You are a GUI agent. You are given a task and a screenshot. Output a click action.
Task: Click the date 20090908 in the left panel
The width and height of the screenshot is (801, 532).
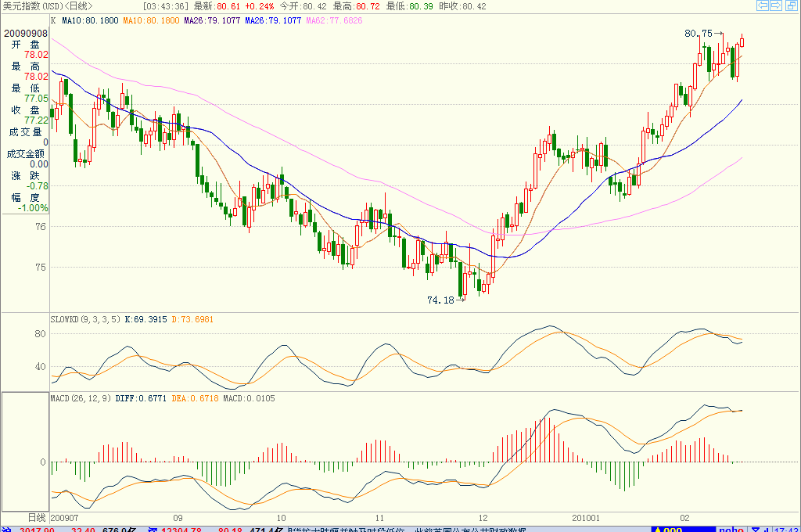(26, 33)
